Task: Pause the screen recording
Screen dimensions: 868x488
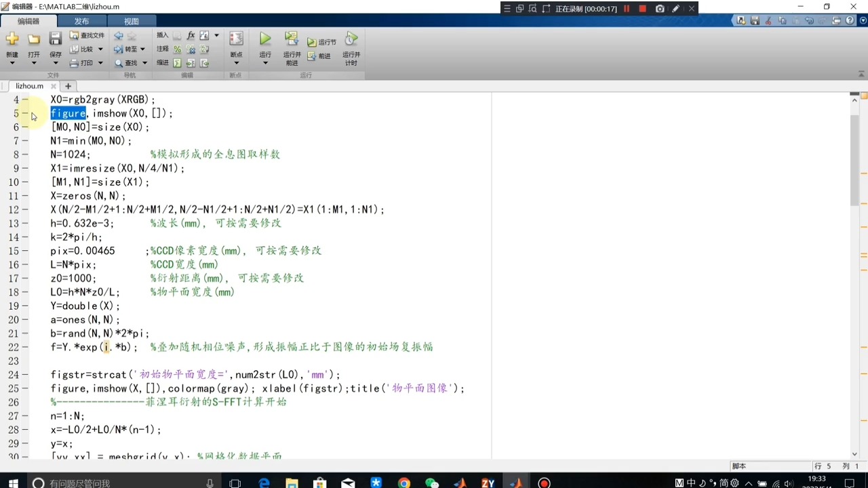Action: point(627,9)
